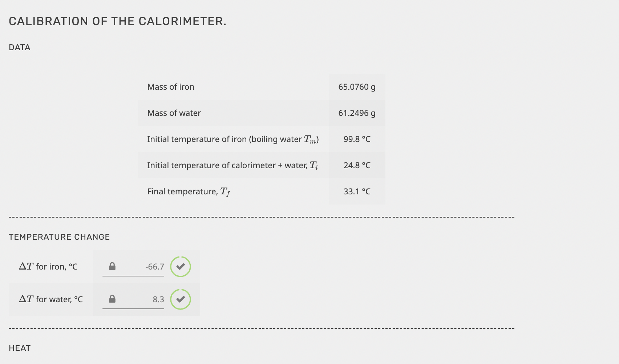619x364 pixels.
Task: Toggle the verification check on water's temperature change
Action: [x=180, y=299]
